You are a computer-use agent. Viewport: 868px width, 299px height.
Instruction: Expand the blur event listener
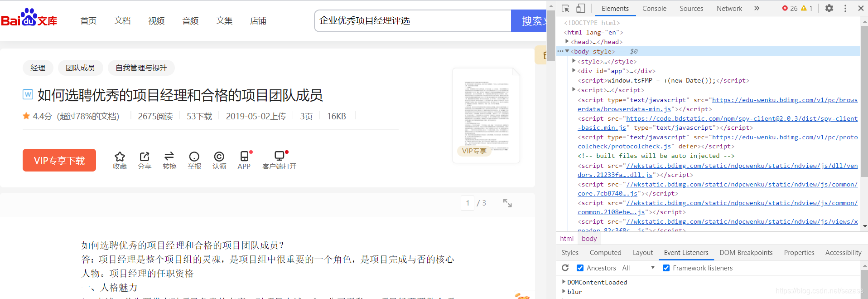tap(564, 291)
